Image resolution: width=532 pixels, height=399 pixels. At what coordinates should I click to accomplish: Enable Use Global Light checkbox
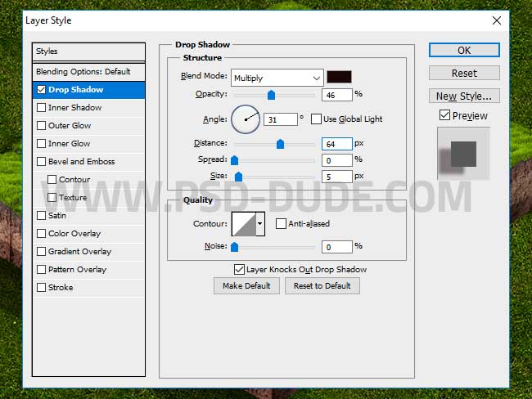pyautogui.click(x=316, y=119)
